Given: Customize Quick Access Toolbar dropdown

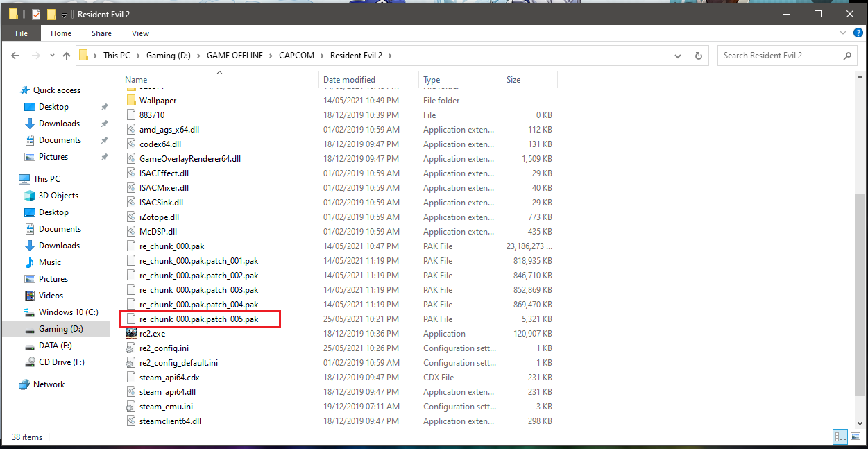Looking at the screenshot, I should coord(65,15).
